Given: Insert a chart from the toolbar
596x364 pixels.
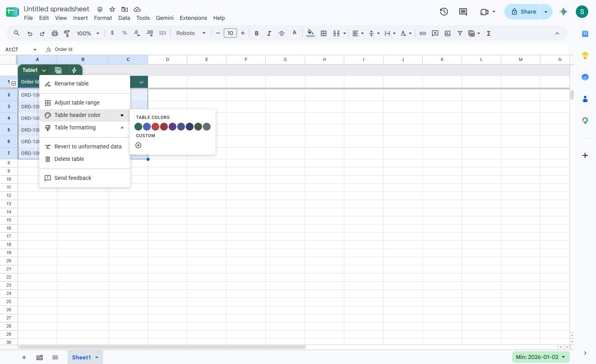Looking at the screenshot, I should tap(448, 33).
